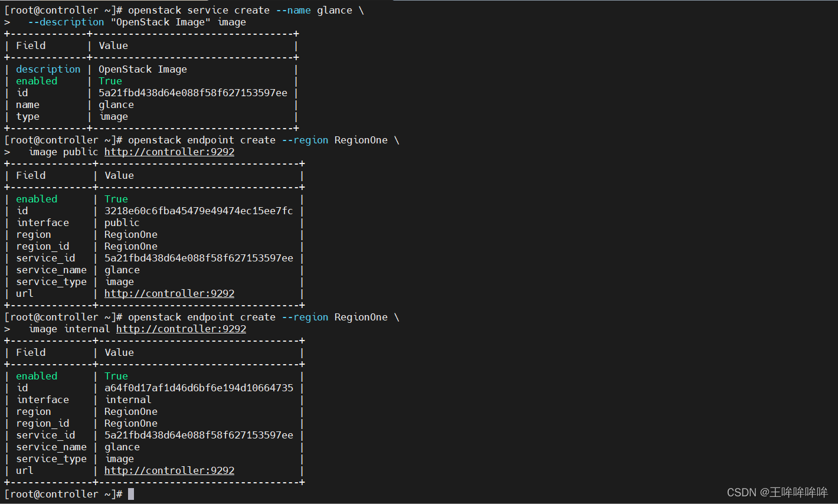
Task: Open the url row link in public endpoint table
Action: [x=169, y=293]
